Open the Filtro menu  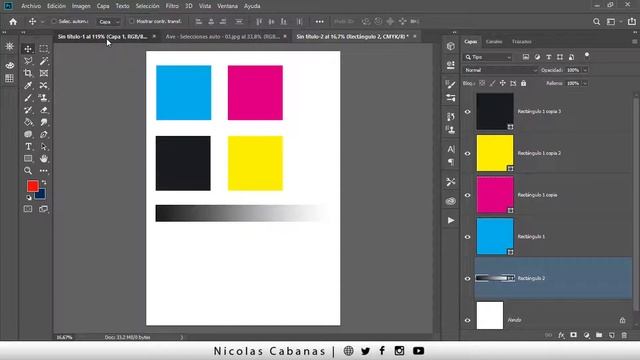point(172,6)
